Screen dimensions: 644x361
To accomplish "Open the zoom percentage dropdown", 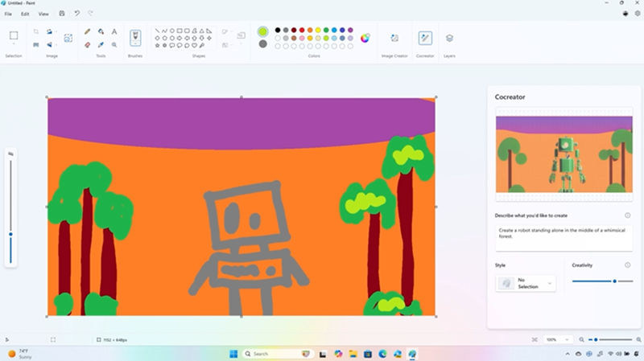I will 556,339.
